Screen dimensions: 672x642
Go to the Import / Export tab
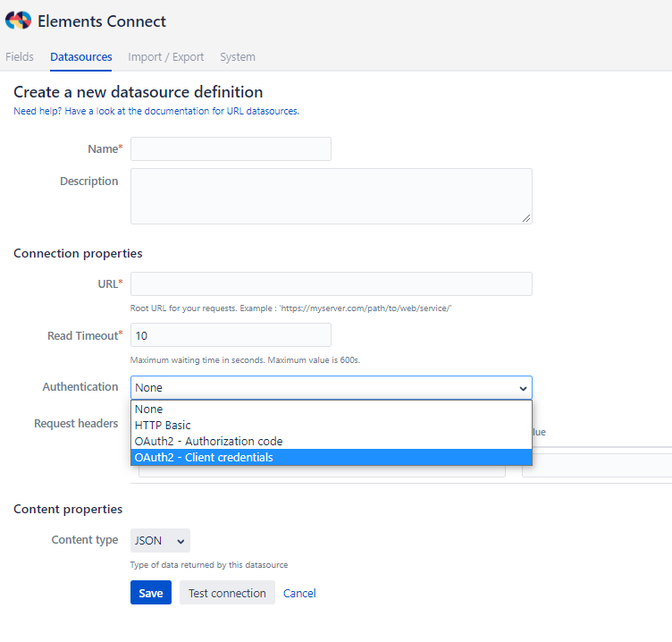click(x=166, y=57)
